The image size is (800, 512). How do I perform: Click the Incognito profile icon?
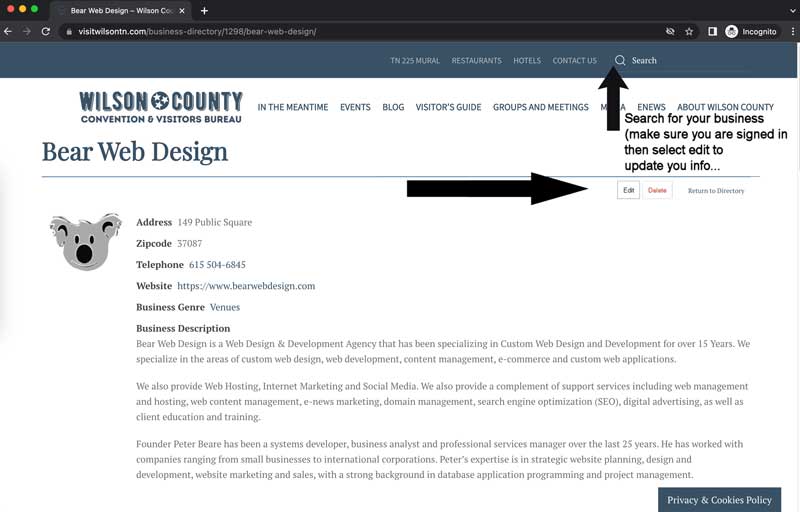(732, 32)
